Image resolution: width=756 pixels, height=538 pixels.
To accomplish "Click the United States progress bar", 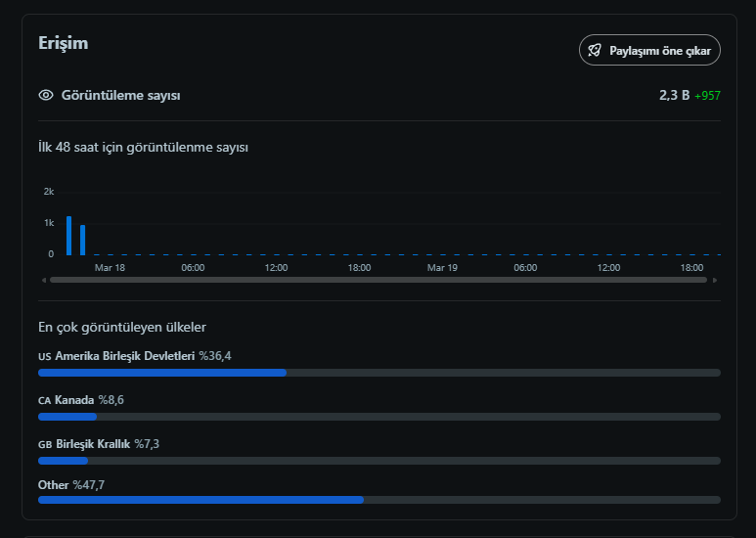I will point(379,373).
